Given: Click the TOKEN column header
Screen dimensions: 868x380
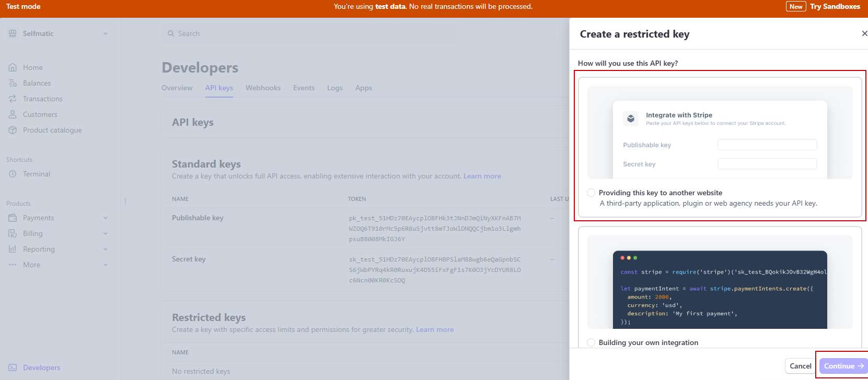Looking at the screenshot, I should pyautogui.click(x=357, y=199).
